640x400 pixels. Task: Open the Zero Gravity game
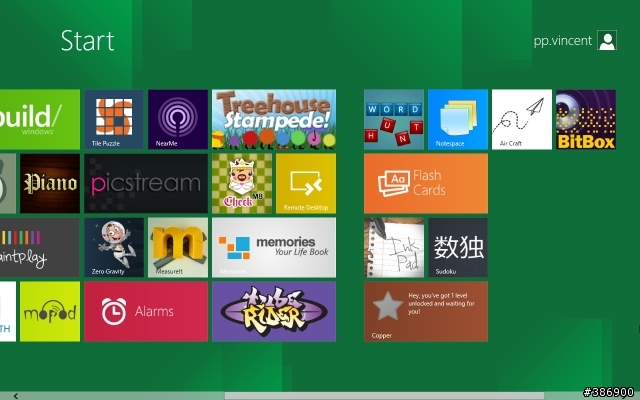(114, 247)
